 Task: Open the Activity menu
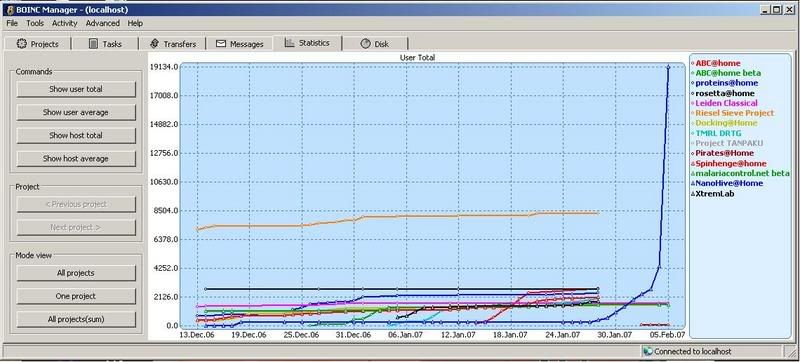(x=65, y=23)
